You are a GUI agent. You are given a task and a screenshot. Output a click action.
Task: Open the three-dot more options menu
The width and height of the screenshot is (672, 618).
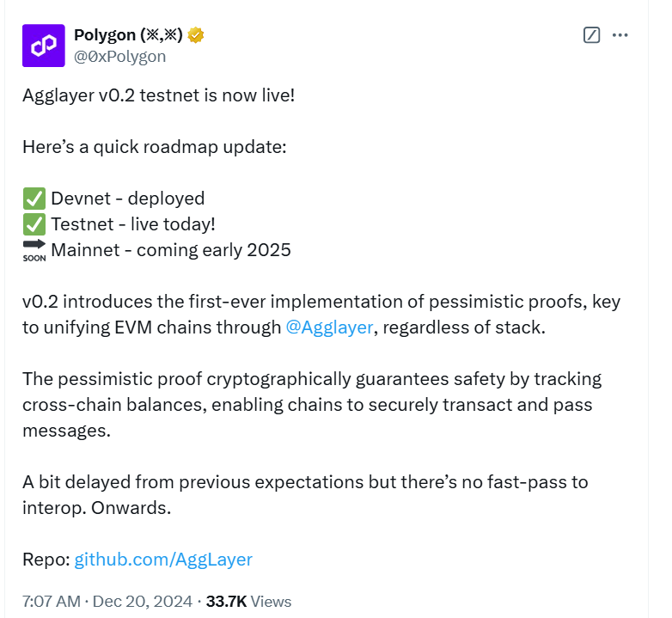point(620,35)
